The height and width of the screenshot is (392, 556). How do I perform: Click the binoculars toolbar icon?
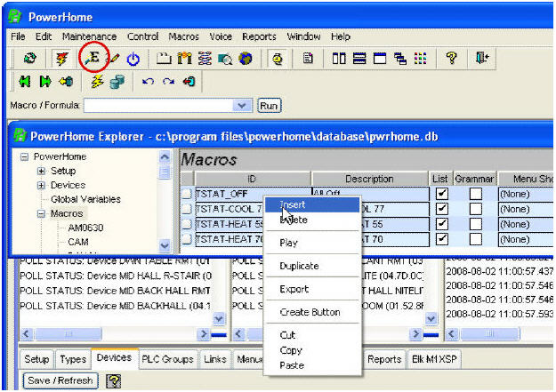point(184,58)
